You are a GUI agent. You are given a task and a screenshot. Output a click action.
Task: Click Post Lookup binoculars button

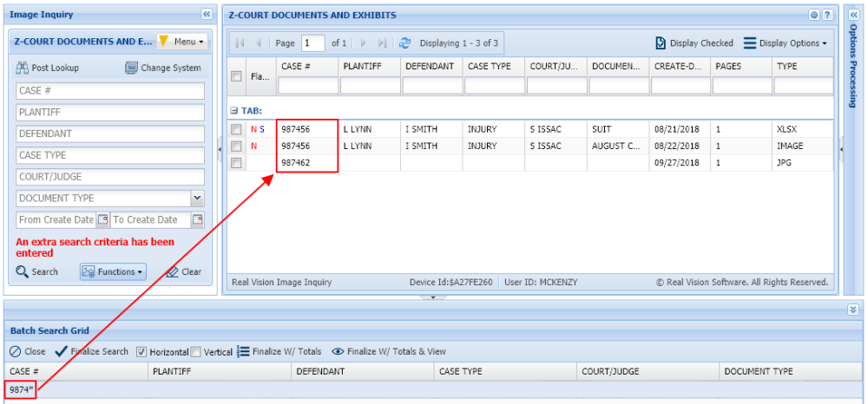coord(47,68)
